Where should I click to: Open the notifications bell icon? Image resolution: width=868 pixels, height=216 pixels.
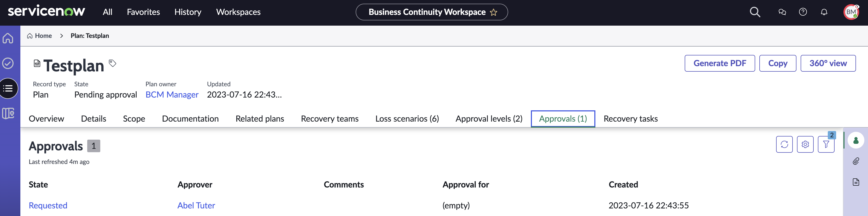(824, 12)
